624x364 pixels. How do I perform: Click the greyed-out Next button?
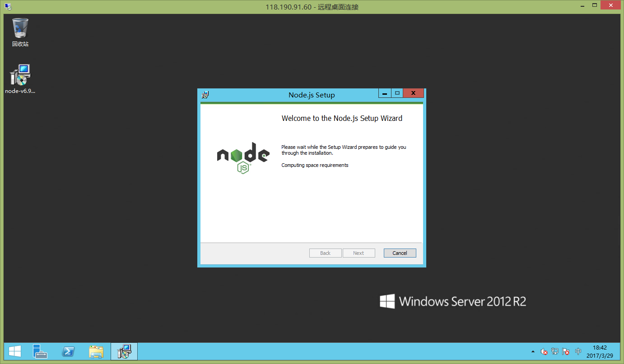359,253
